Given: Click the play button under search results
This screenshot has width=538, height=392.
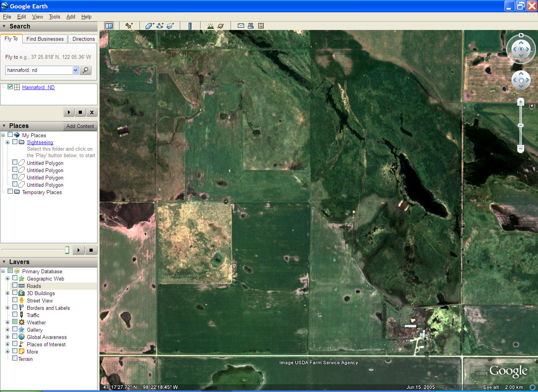Looking at the screenshot, I should coord(69,112).
